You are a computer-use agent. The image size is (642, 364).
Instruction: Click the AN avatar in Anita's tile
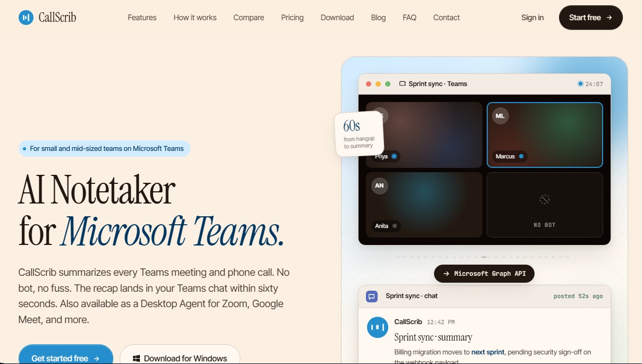(379, 186)
